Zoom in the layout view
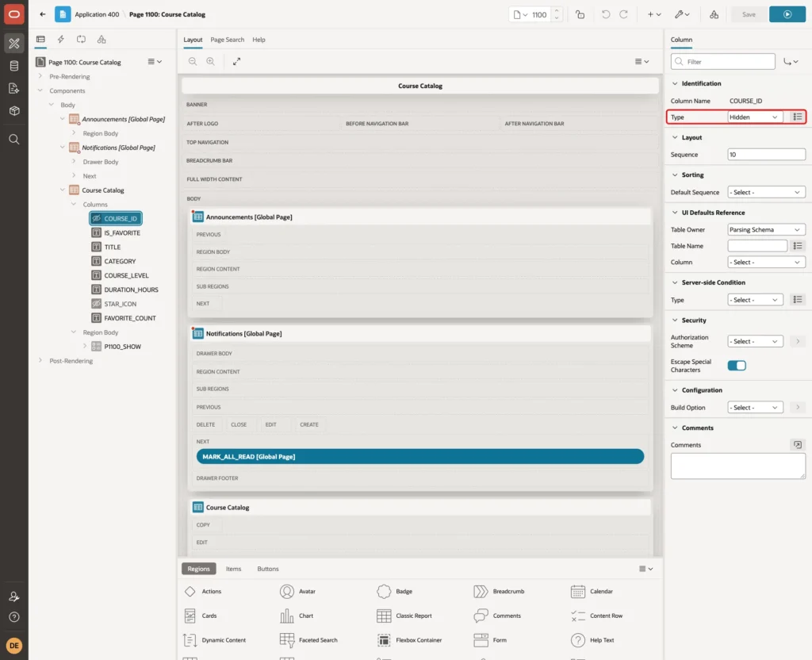812x660 pixels. (210, 61)
